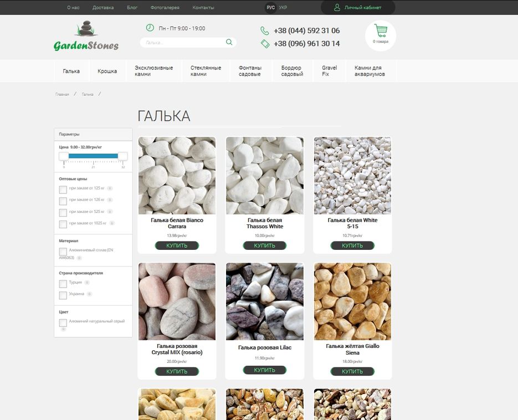Select Камни для аквариумов category
This screenshot has width=518, height=420.
click(x=370, y=71)
